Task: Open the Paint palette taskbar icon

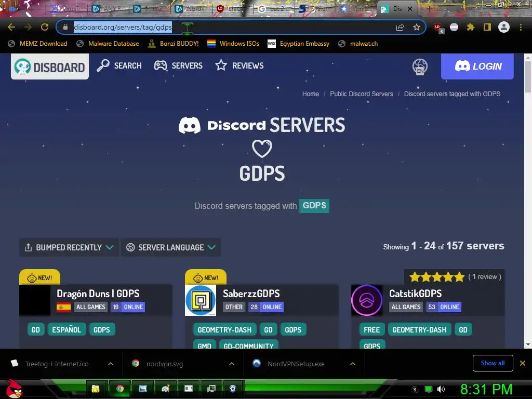Action: [x=165, y=389]
